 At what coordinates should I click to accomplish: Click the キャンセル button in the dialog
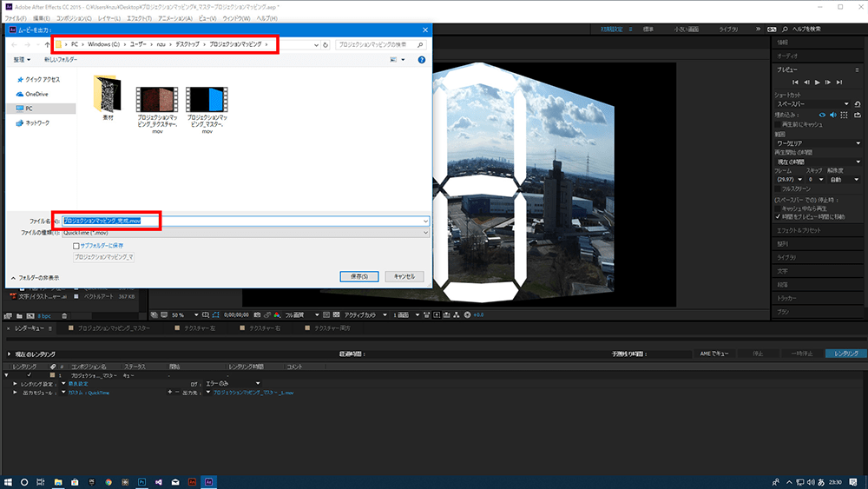(x=404, y=276)
